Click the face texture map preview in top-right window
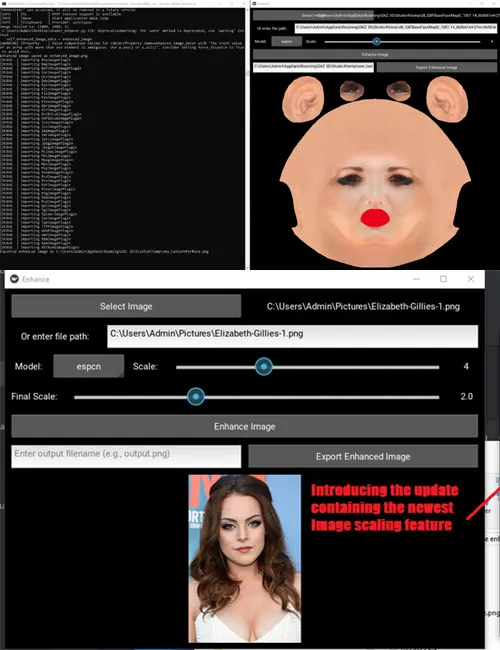The height and width of the screenshot is (650, 500). tap(375, 171)
